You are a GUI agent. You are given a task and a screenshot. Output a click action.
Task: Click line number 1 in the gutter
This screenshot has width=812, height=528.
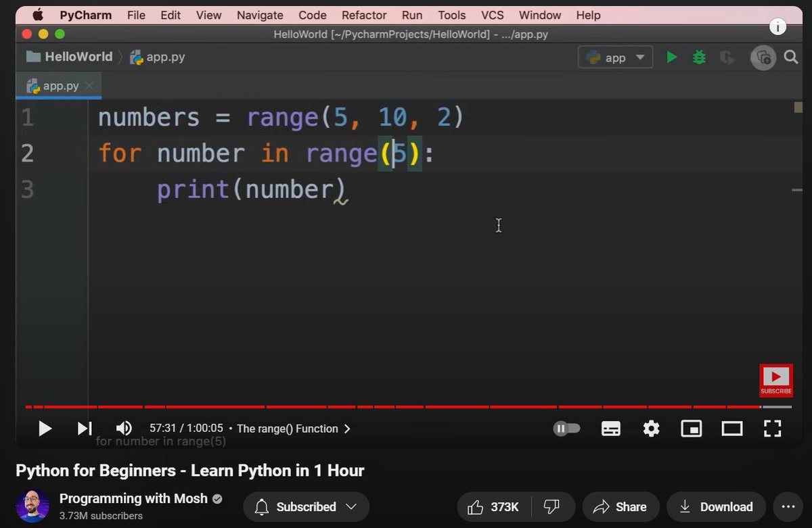pyautogui.click(x=27, y=118)
